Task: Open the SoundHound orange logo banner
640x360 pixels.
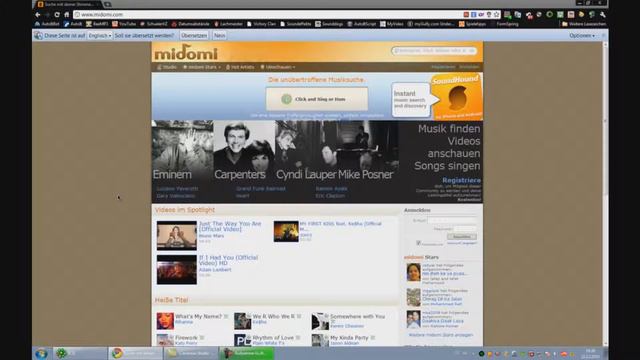Action: (457, 97)
